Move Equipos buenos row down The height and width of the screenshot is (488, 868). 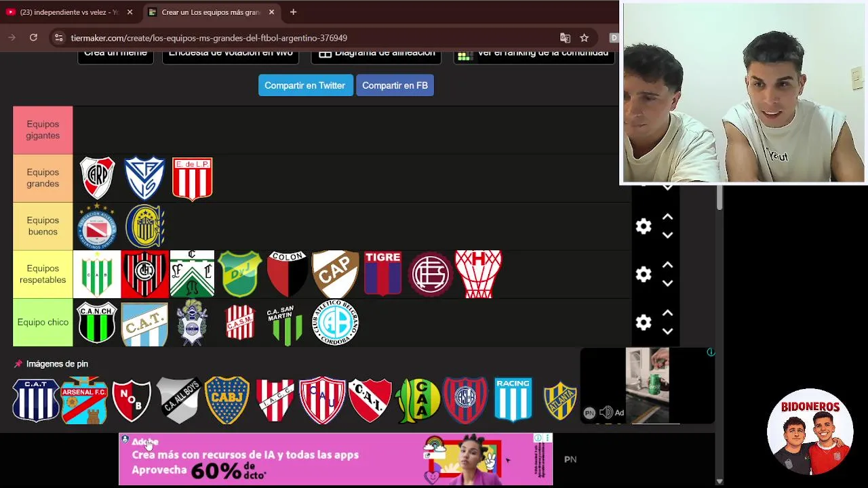[x=667, y=235]
